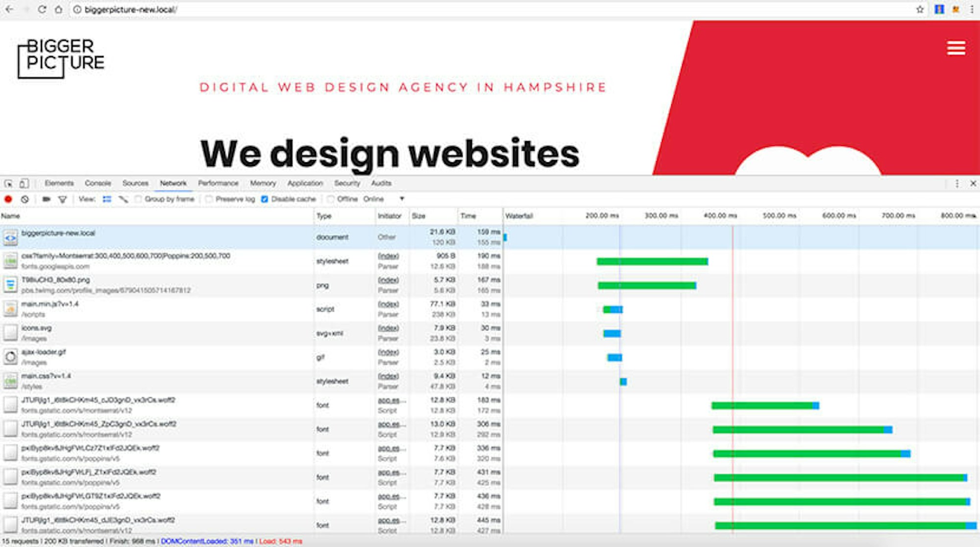Bookmark this page with the star

tap(920, 9)
